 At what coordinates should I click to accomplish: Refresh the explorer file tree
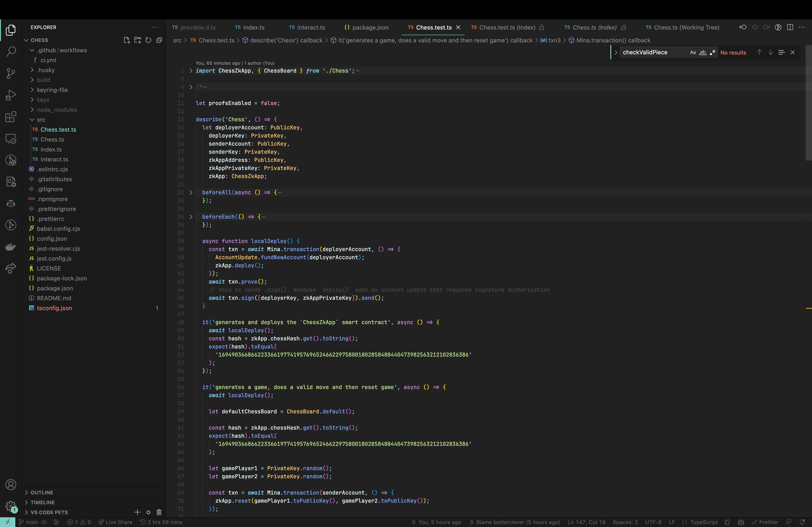(x=148, y=40)
